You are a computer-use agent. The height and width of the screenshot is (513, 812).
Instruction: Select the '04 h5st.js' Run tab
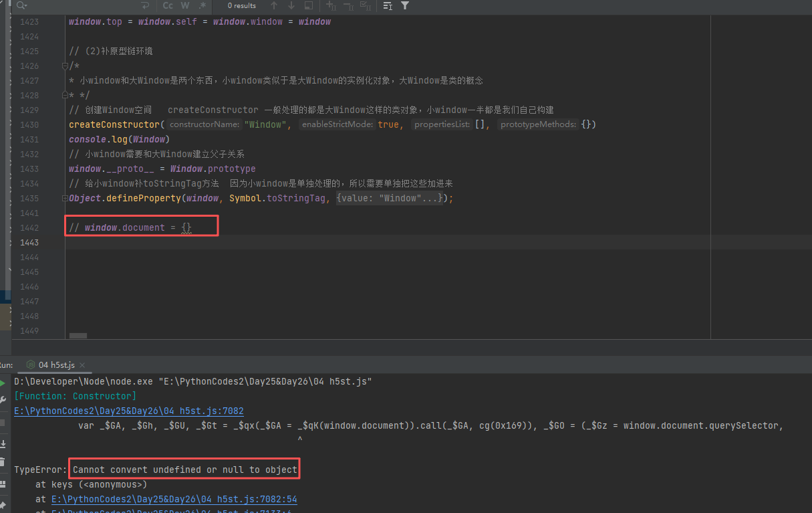click(x=56, y=365)
